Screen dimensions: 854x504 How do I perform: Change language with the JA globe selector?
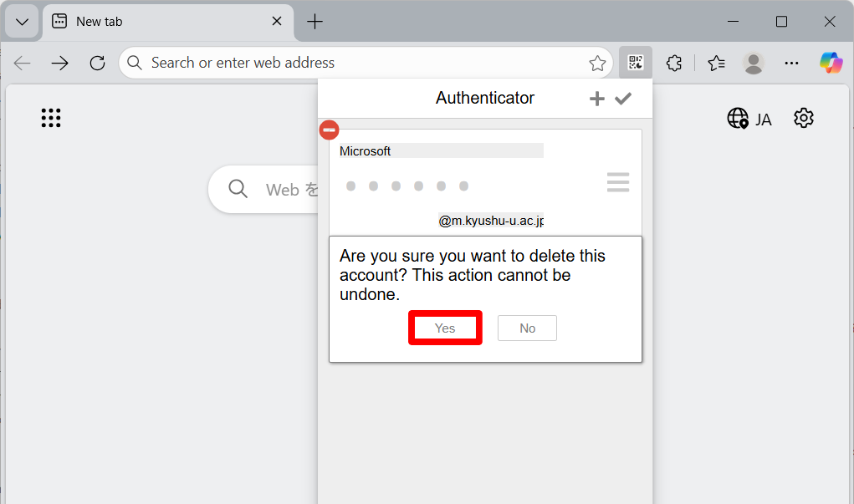point(749,119)
